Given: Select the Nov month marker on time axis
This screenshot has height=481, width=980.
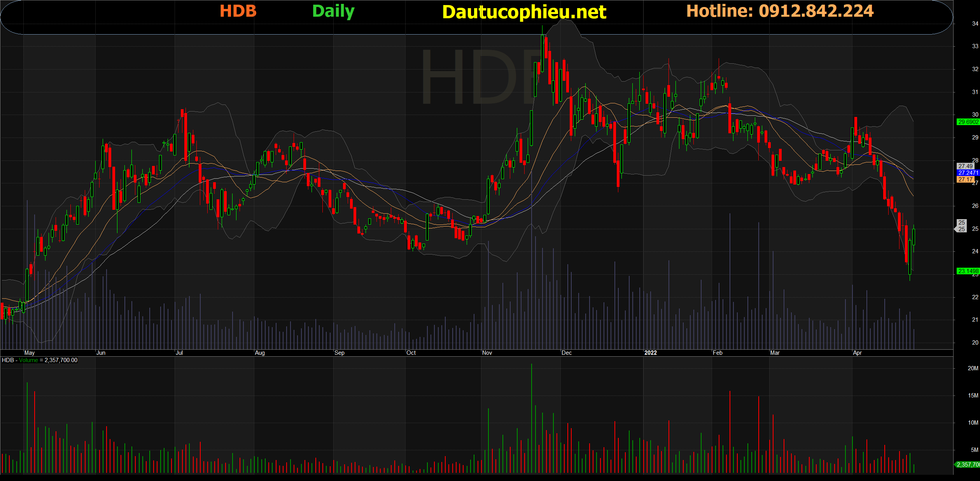Looking at the screenshot, I should pos(487,353).
